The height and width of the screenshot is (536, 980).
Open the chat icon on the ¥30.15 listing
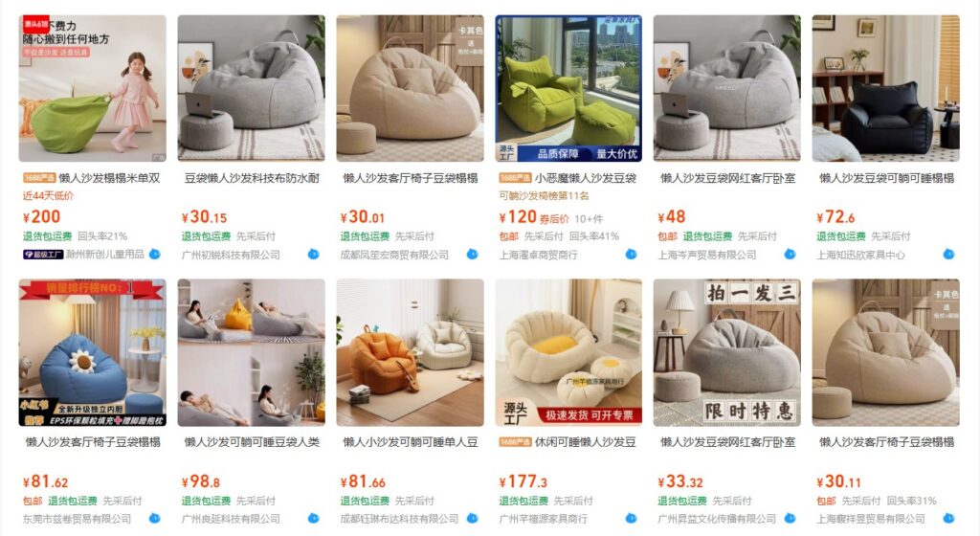(x=314, y=255)
